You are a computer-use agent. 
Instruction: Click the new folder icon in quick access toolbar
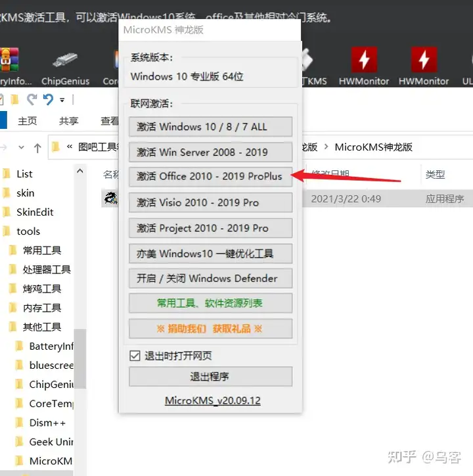click(14, 99)
